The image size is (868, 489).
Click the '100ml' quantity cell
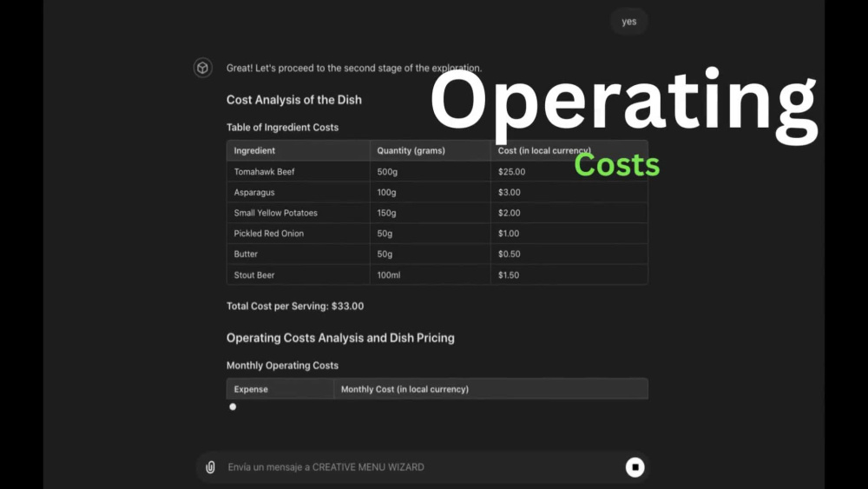click(431, 274)
